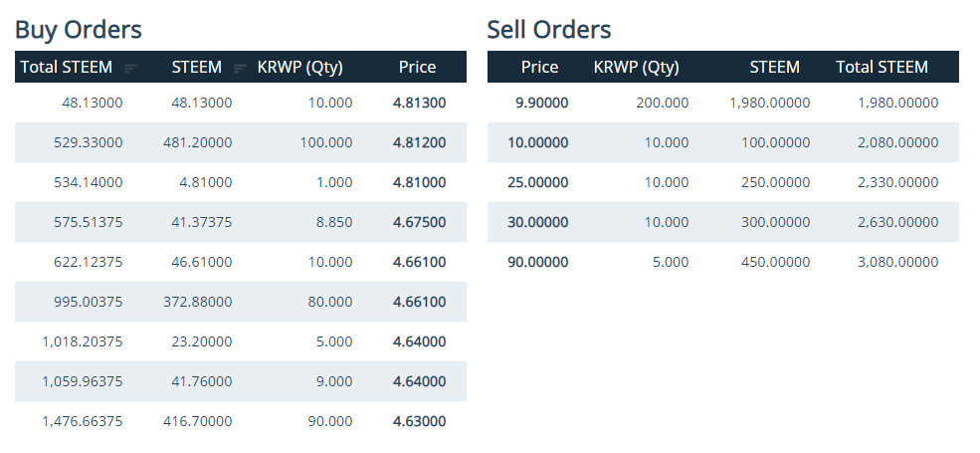Click sort icon next to Total STEEM header
980x453 pixels.
point(130,69)
